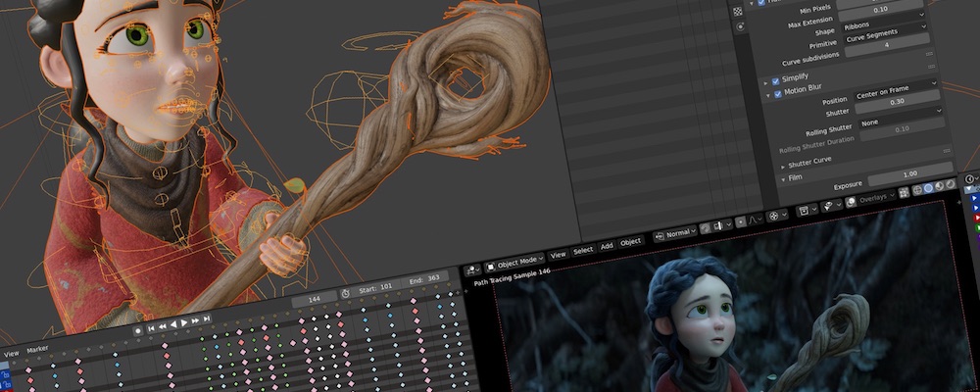Screen dimensions: 980x392
Task: Click the preview range stopwatch icon
Action: (346, 294)
